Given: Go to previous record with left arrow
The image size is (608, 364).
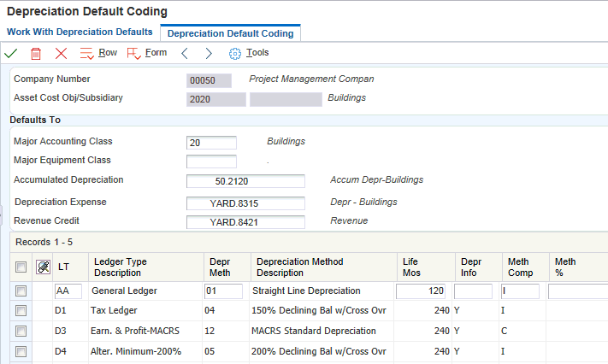Looking at the screenshot, I should [x=184, y=53].
